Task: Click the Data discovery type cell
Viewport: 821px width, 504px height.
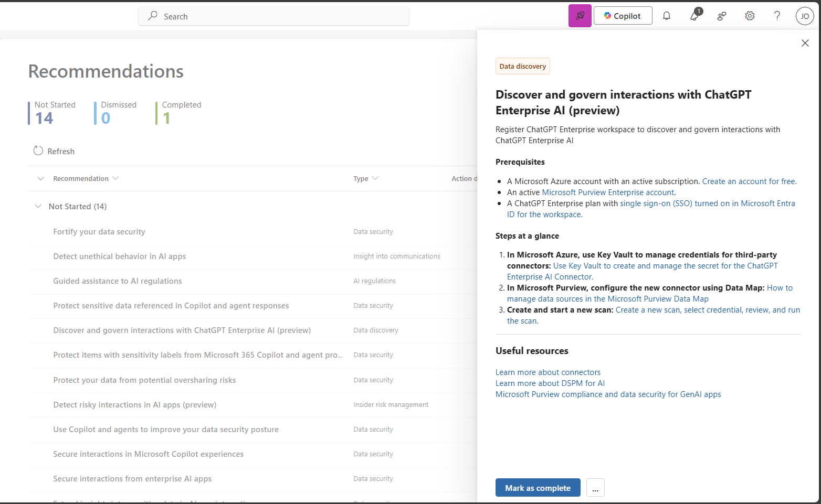Action: point(376,330)
